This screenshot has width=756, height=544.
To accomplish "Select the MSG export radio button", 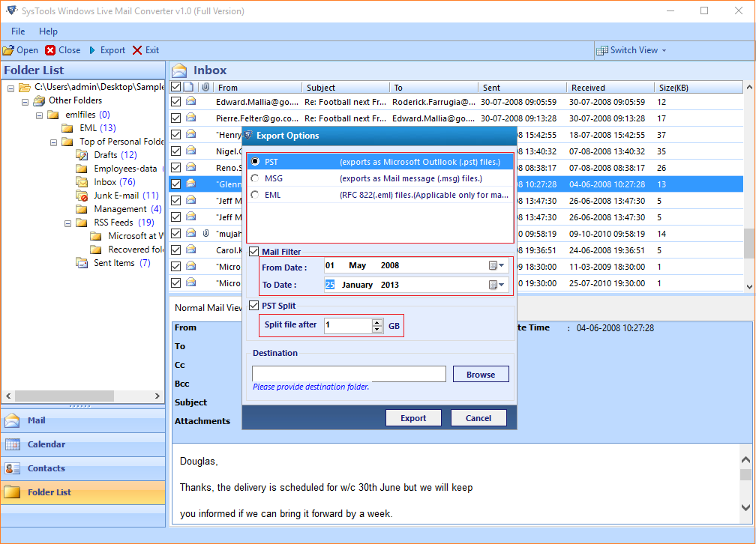I will click(255, 178).
